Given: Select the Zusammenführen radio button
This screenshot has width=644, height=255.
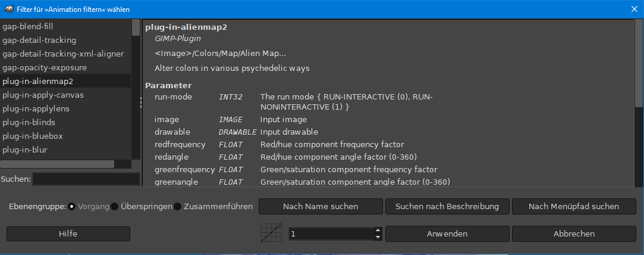Looking at the screenshot, I should 177,207.
